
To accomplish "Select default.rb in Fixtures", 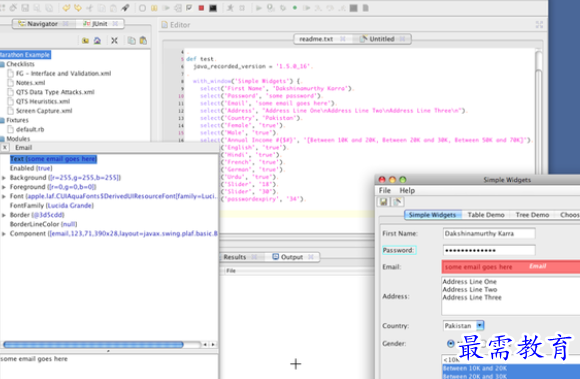I will (30, 129).
